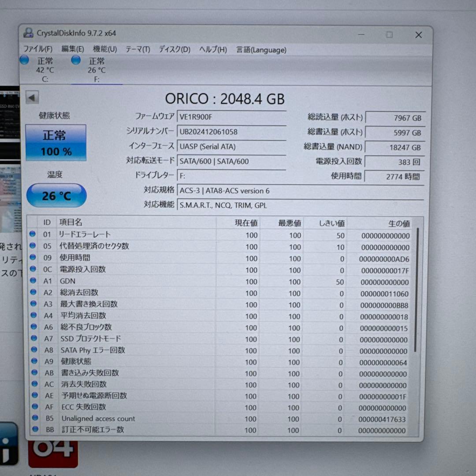Click total NAND writes value 18247 GB
This screenshot has width=476, height=476.
coord(394,147)
